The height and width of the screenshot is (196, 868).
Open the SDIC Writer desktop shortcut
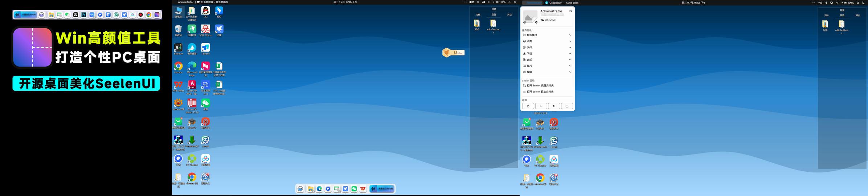coord(205,29)
